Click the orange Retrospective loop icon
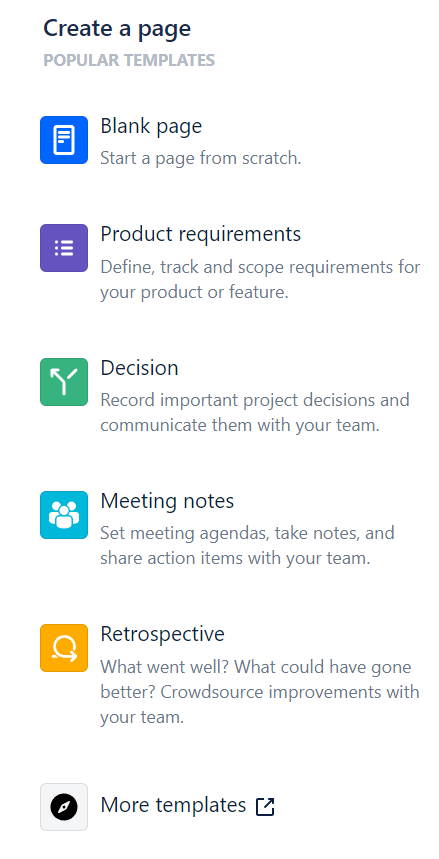Image resolution: width=439 pixels, height=859 pixels. 64,648
